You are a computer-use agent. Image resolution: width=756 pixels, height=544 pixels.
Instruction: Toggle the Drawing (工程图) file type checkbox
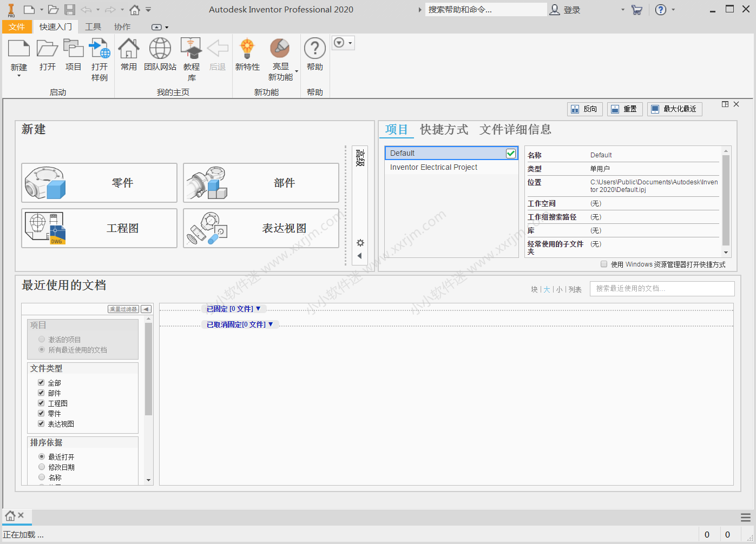(x=41, y=403)
